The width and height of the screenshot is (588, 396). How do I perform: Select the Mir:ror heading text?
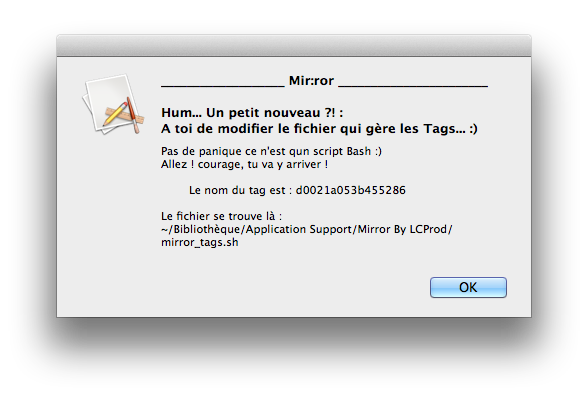point(311,81)
